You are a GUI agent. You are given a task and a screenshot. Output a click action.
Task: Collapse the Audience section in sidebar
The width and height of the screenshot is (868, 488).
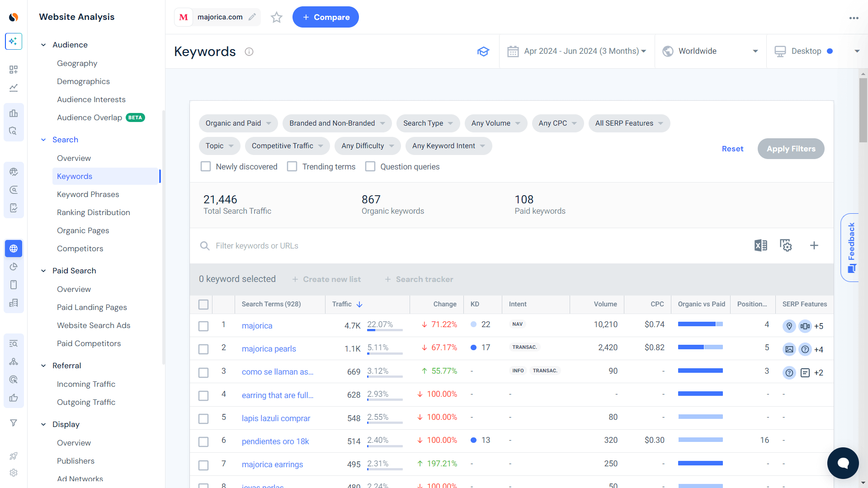[43, 45]
